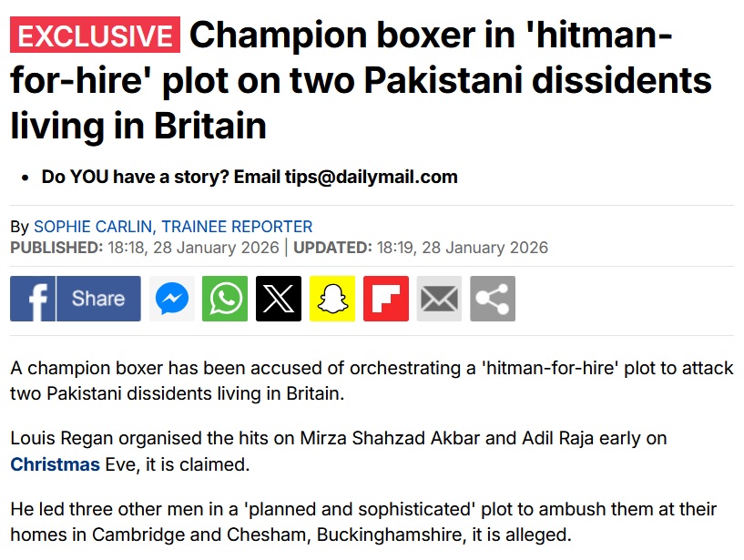Click the Facebook 'f' logo icon
Viewport: 744px width, 560px height.
coord(33,299)
